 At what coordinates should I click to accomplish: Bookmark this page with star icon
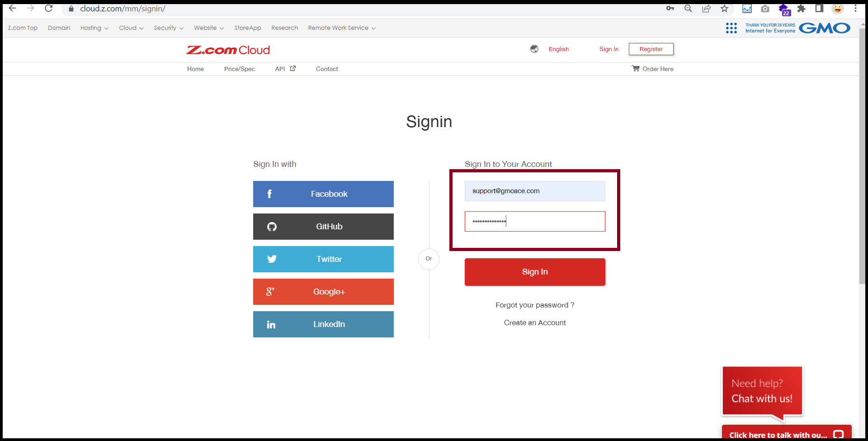(x=724, y=9)
